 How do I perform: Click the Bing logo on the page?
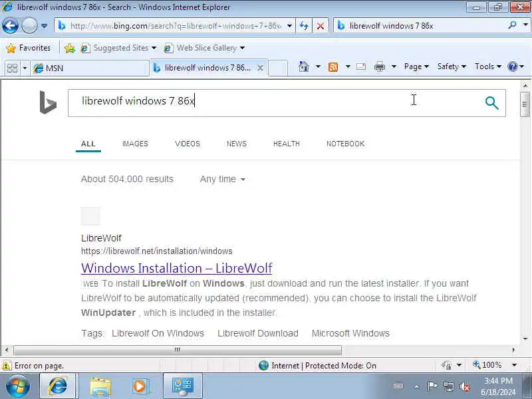[48, 102]
